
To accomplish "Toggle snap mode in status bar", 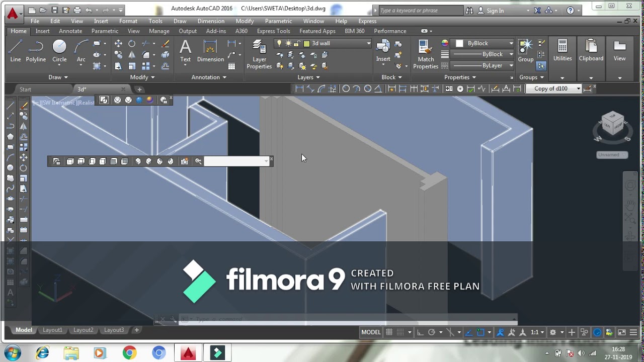I will [400, 332].
